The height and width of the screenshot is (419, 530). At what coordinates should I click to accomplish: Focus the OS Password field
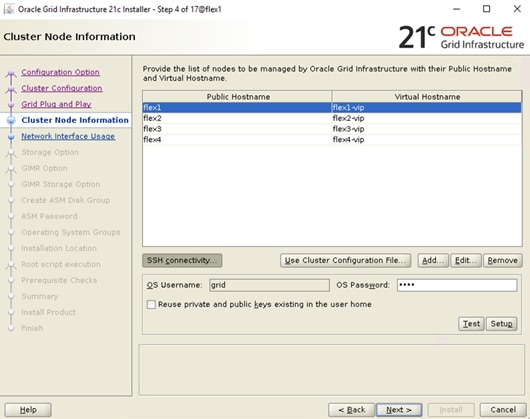point(457,285)
